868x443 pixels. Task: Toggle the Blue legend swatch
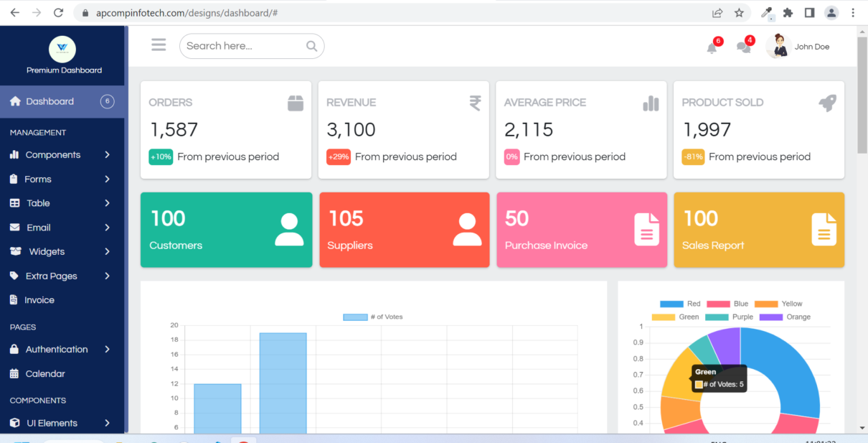click(x=718, y=304)
